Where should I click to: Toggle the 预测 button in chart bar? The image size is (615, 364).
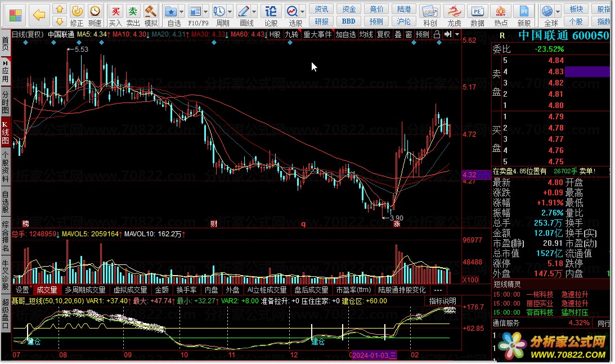423,34
